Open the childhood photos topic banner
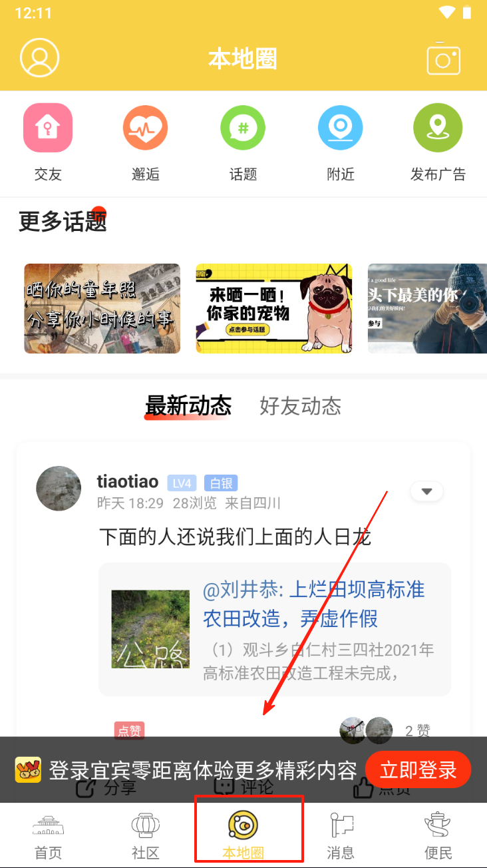This screenshot has width=487, height=868. pos(102,308)
